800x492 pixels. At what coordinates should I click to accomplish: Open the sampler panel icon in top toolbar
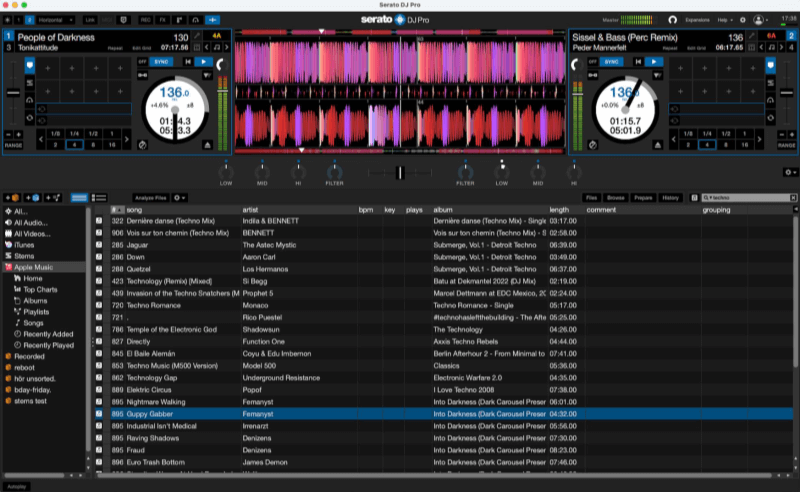point(179,20)
